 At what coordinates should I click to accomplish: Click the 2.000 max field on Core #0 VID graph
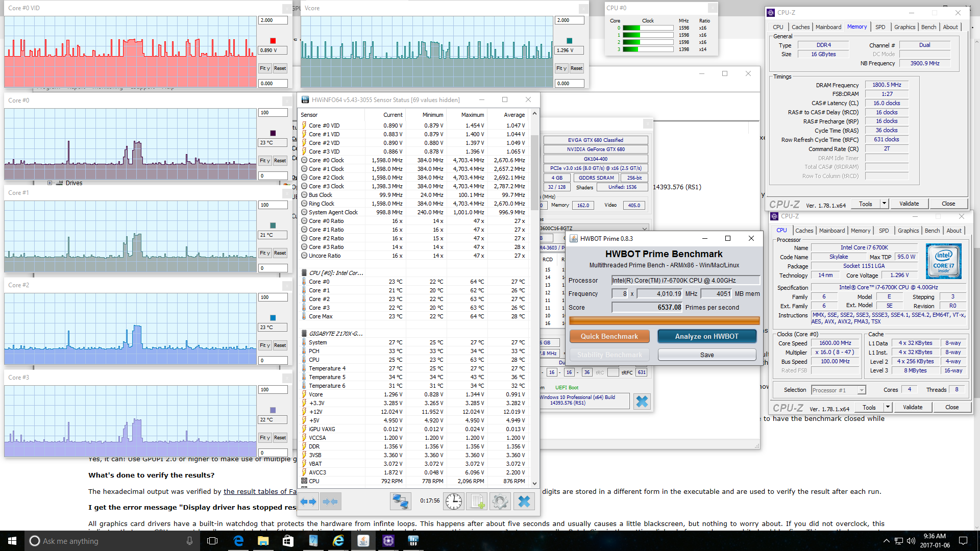273,20
